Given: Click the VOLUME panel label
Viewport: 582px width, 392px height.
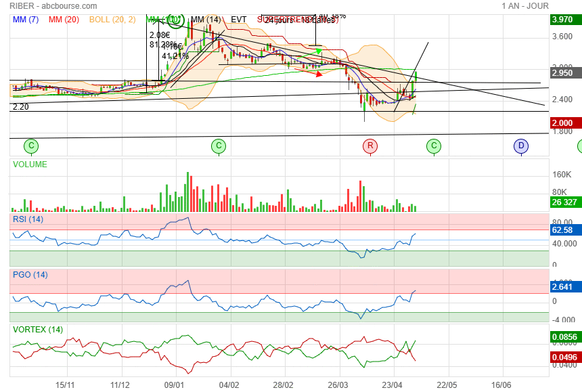Looking at the screenshot, I should (30, 164).
